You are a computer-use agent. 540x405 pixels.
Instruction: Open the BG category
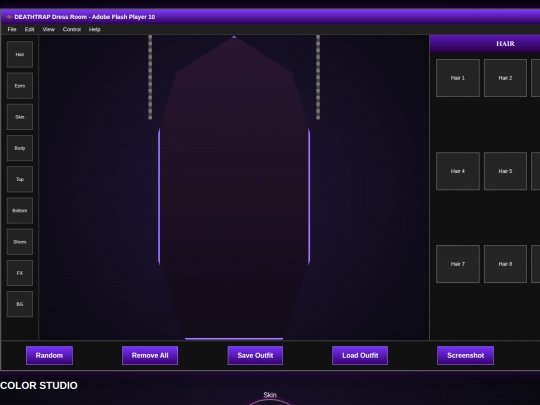coord(20,304)
